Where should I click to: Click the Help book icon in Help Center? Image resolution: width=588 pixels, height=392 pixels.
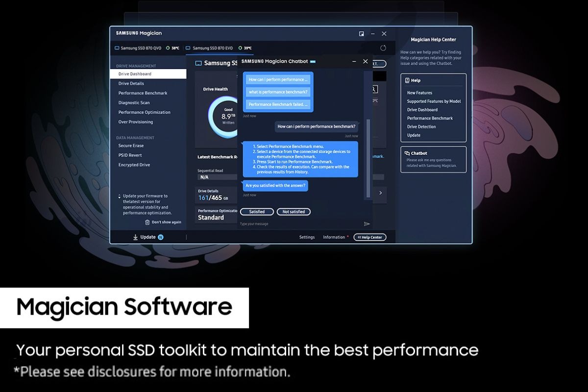[x=407, y=80]
